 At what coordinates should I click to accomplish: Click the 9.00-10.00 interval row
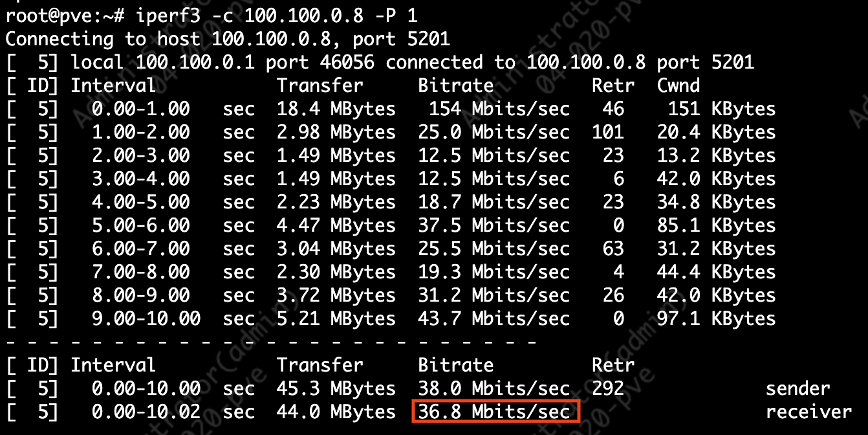146,318
